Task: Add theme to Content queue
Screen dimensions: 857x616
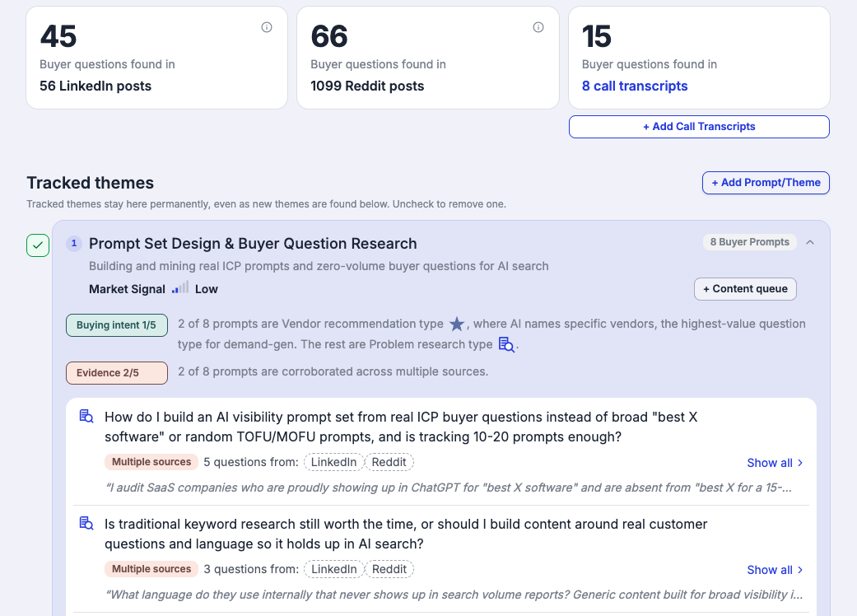Action: (745, 289)
